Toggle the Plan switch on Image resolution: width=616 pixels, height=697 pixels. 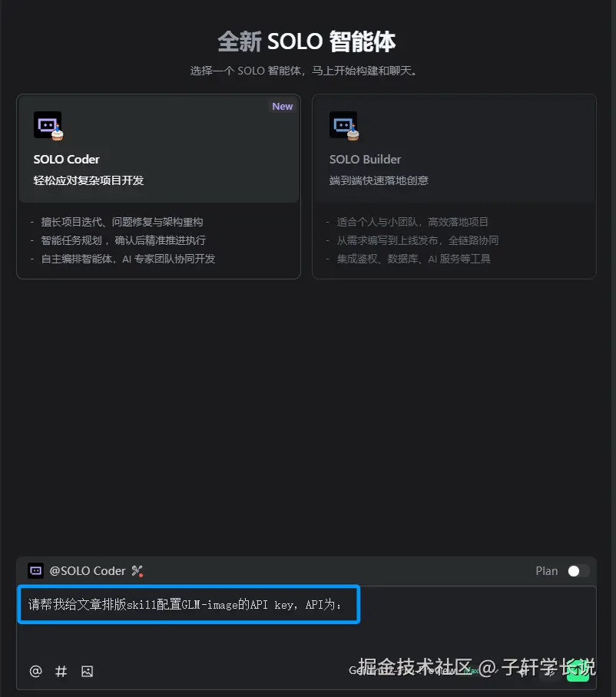pos(578,571)
